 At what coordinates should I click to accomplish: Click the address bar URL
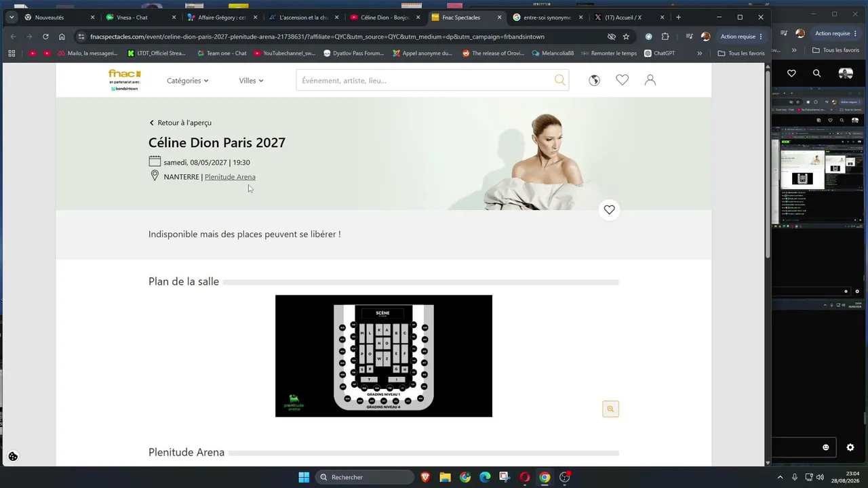click(317, 37)
